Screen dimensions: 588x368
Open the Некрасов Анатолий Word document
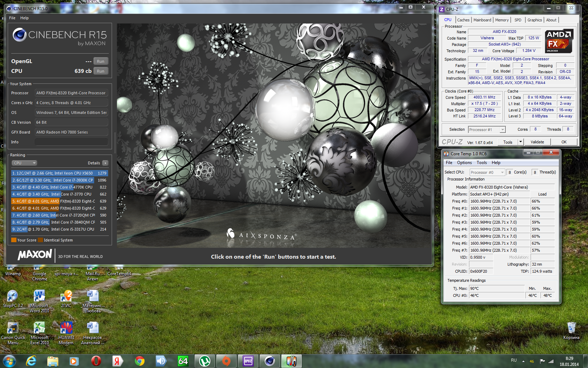pyautogui.click(x=92, y=333)
